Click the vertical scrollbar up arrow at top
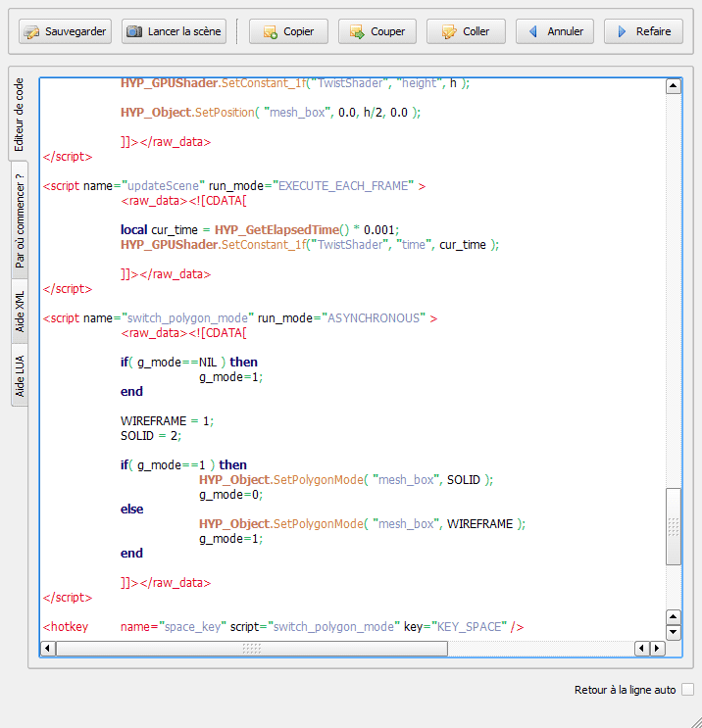The height and width of the screenshot is (728, 702). click(x=674, y=86)
